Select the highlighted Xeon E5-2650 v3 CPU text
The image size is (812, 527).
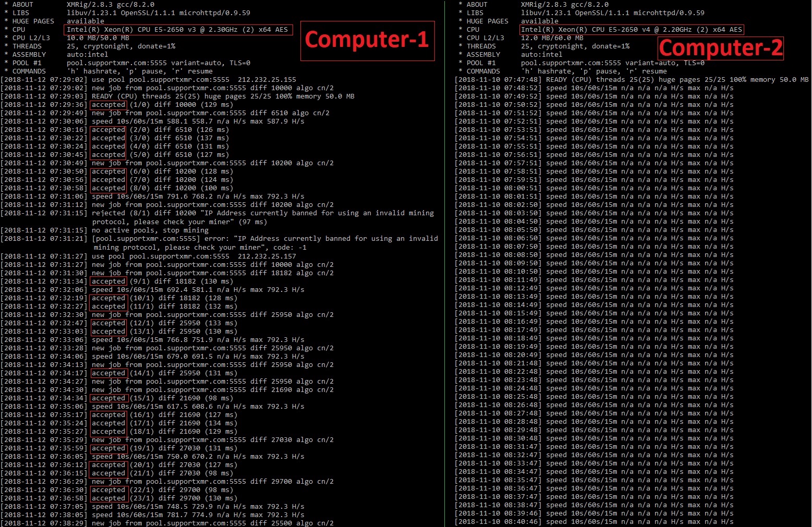178,29
